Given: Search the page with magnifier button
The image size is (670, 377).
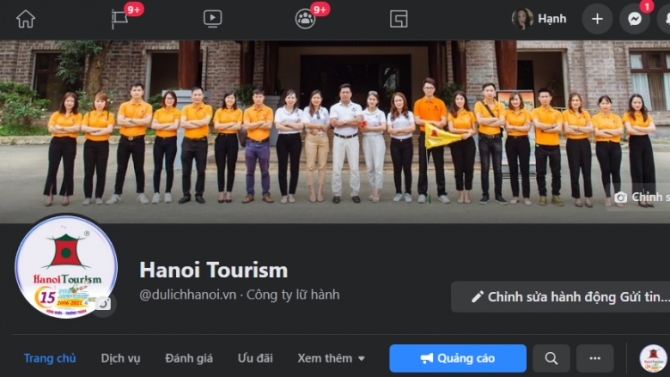Looking at the screenshot, I should [x=551, y=358].
